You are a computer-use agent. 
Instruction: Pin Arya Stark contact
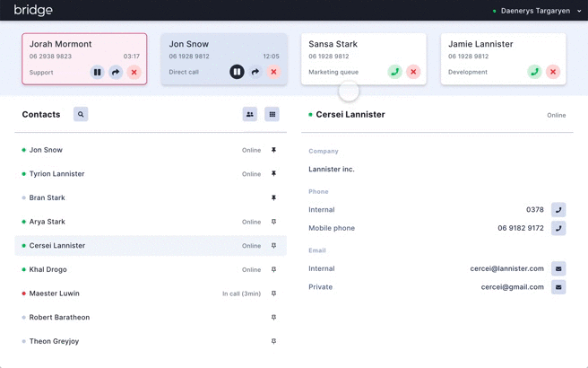point(273,222)
